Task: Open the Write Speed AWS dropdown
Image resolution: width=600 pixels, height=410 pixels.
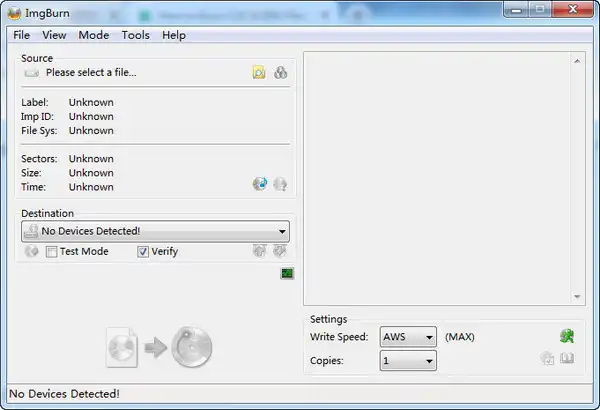Action: pyautogui.click(x=427, y=337)
